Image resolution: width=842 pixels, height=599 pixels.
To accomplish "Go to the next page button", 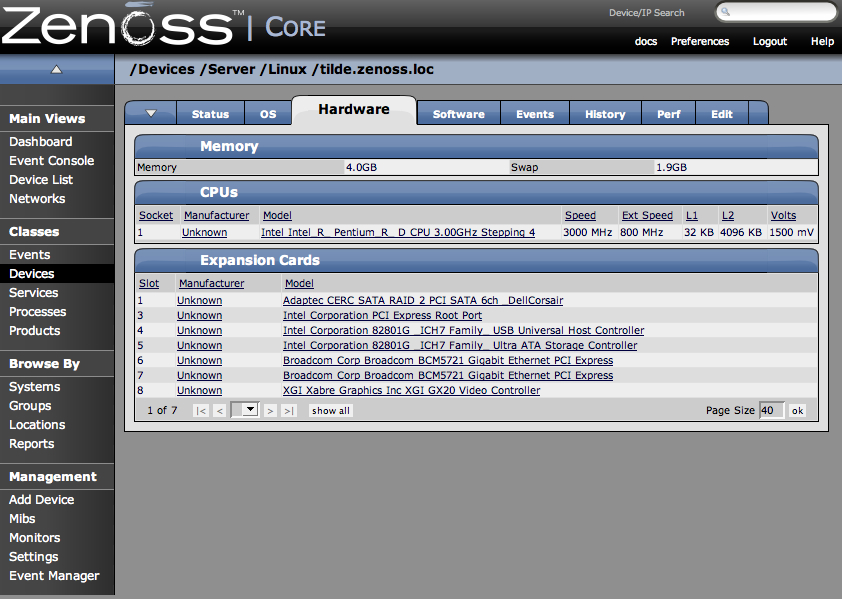I will pos(270,410).
